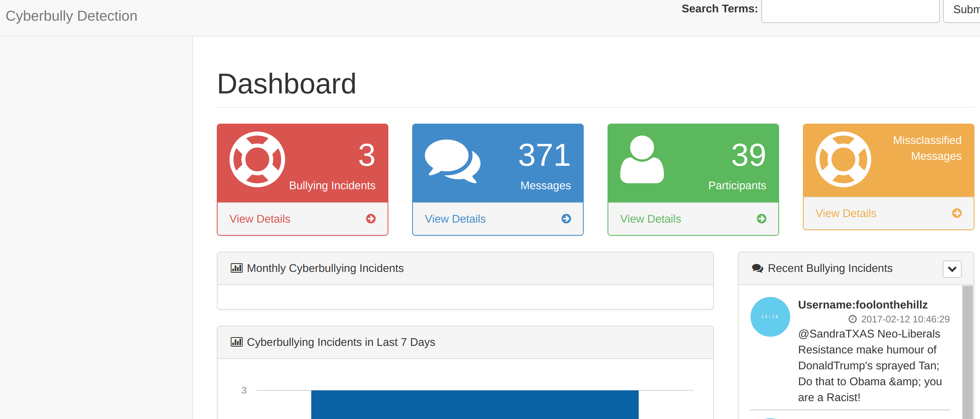Viewport: 980px width, 419px height.
Task: Open View Details for Participants
Action: pos(650,219)
